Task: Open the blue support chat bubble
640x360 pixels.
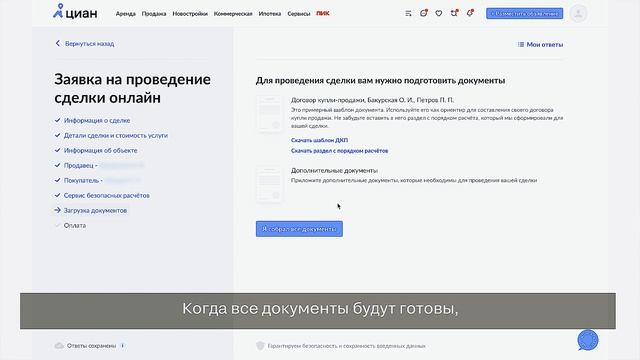Action: point(588,340)
